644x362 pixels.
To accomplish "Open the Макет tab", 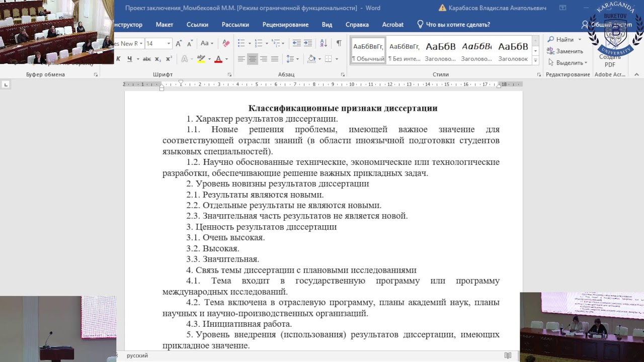I will pyautogui.click(x=165, y=24).
